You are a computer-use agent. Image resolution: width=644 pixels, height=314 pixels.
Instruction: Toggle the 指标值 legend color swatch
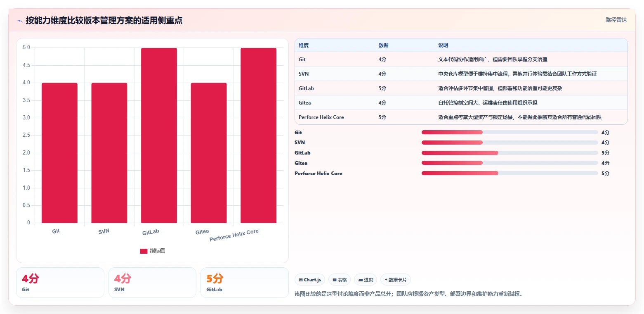point(144,251)
